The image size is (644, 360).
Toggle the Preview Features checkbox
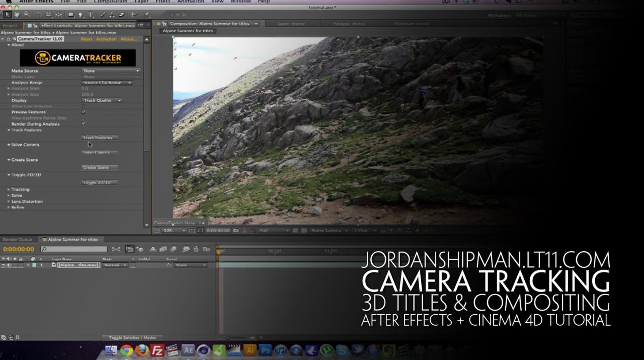click(83, 112)
